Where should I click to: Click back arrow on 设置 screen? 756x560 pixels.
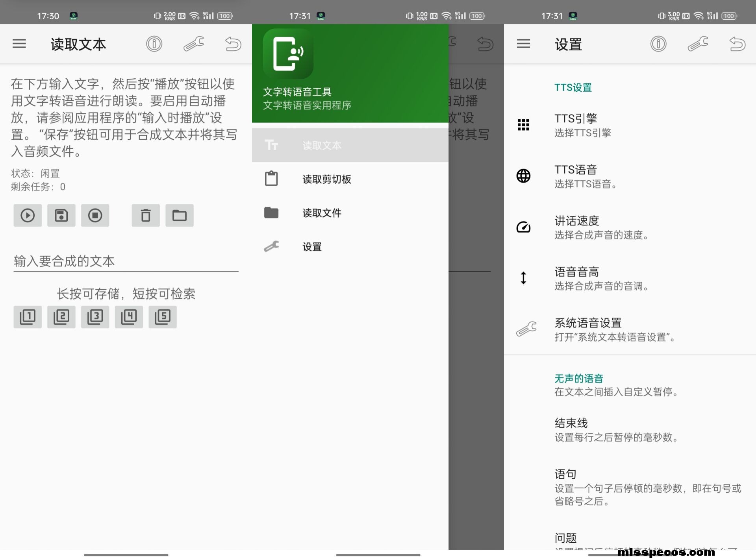pyautogui.click(x=737, y=44)
